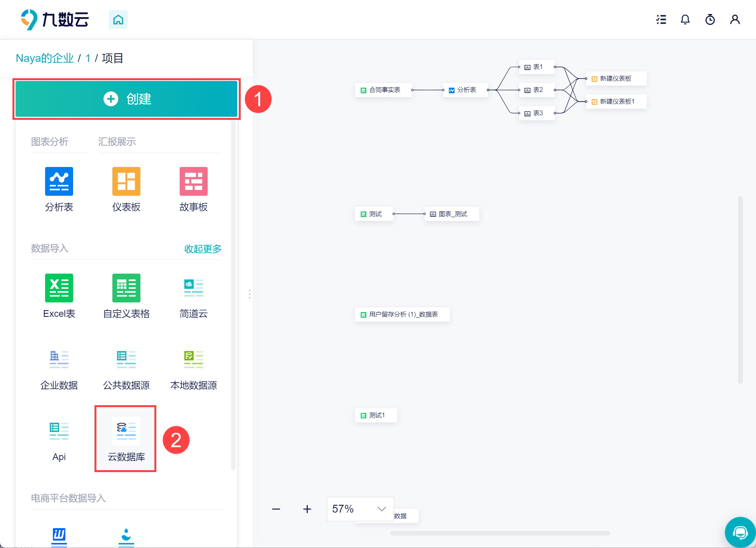Open the 57% zoom level dropdown
The height and width of the screenshot is (548, 756).
click(x=360, y=509)
